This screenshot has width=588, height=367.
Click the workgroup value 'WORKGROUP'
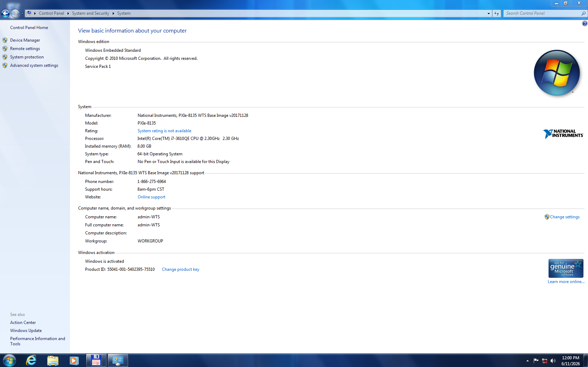coord(150,241)
